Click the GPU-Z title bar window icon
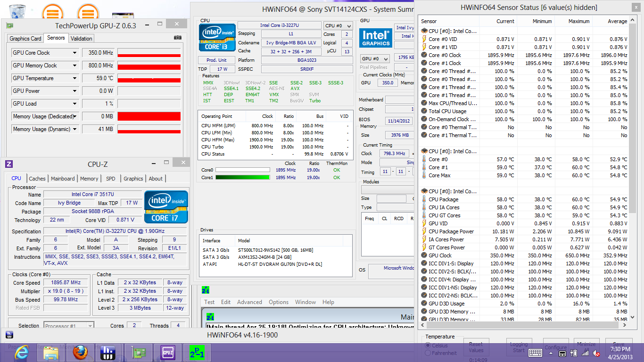644x362 pixels. [9, 25]
